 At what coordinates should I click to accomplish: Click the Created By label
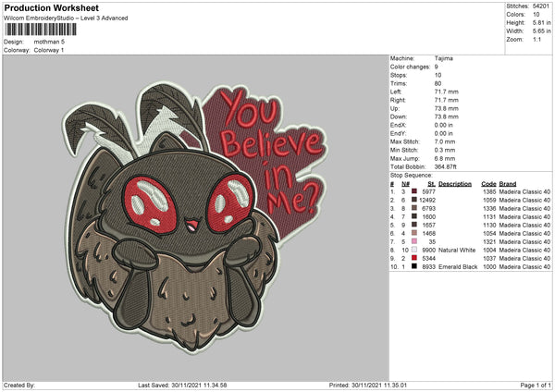point(19,385)
